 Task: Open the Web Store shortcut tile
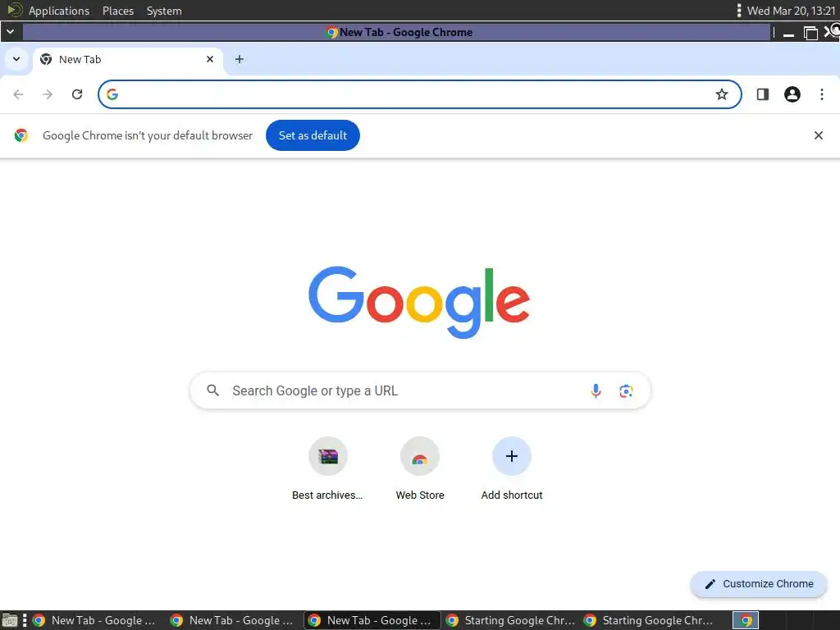(420, 468)
